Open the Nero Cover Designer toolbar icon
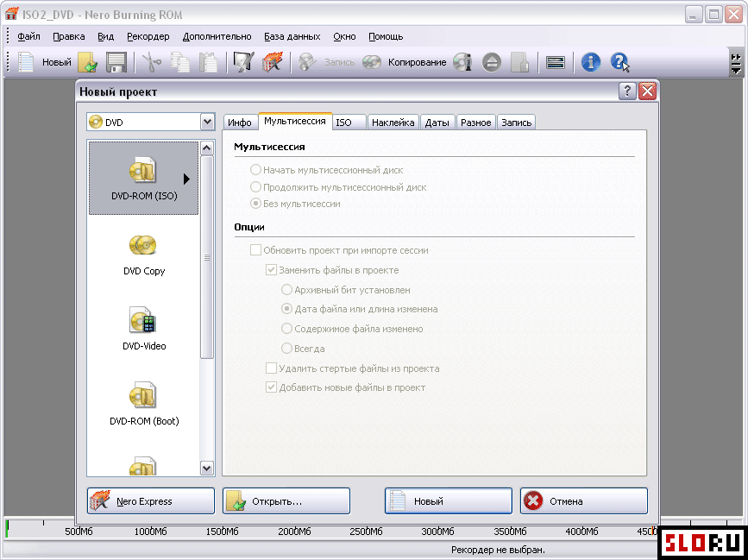748x560 pixels. coord(244,62)
